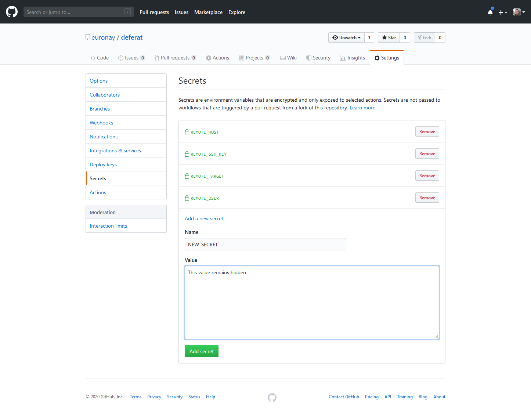This screenshot has width=531, height=420.
Task: Click the fork count 0
Action: tap(440, 37)
